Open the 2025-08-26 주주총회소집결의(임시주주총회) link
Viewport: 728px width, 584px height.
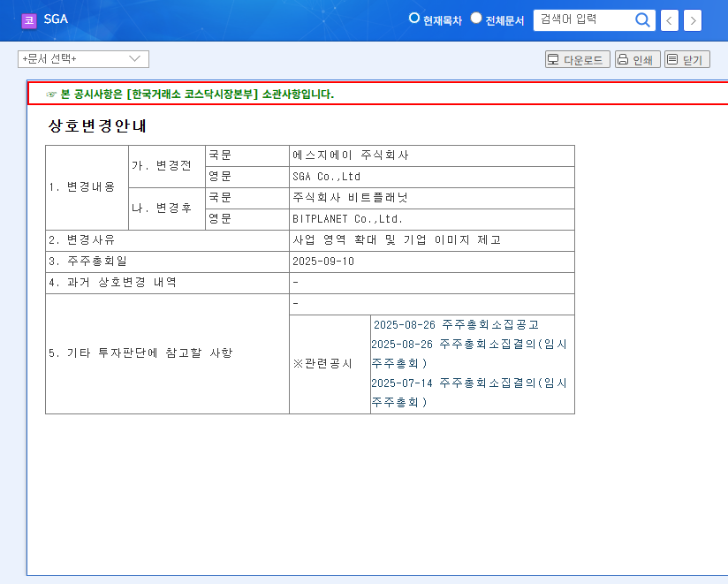(469, 353)
